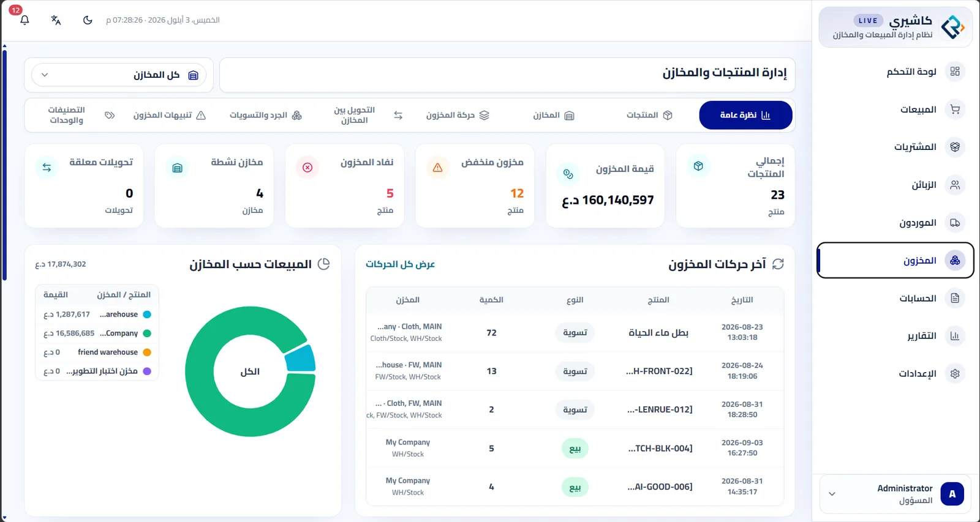This screenshot has width=980, height=522.
Task: Toggle dark mode moon icon
Action: [x=88, y=20]
